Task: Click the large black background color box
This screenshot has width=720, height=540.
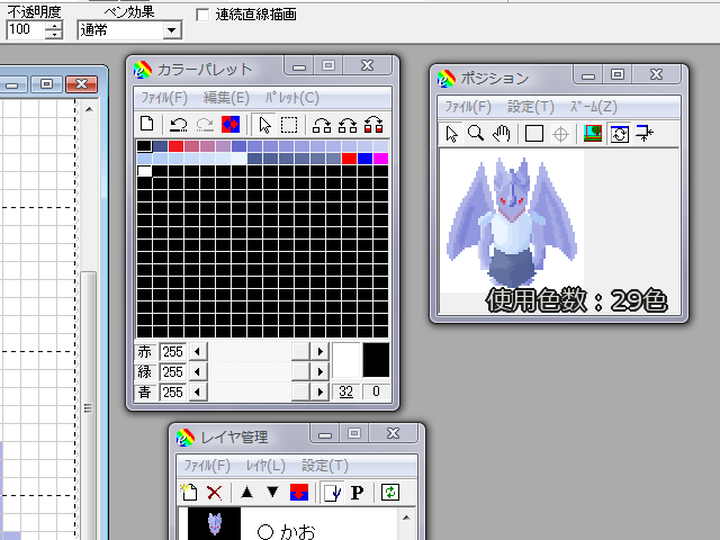Action: point(376,360)
